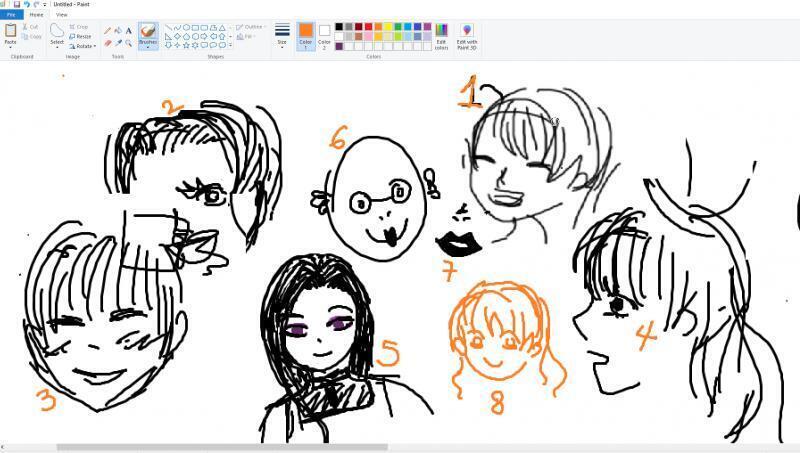Select the Color picker eyedropper tool
The width and height of the screenshot is (800, 453).
[118, 43]
